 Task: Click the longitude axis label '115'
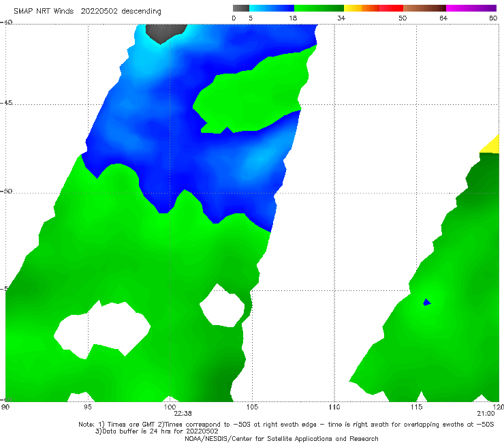coord(417,407)
